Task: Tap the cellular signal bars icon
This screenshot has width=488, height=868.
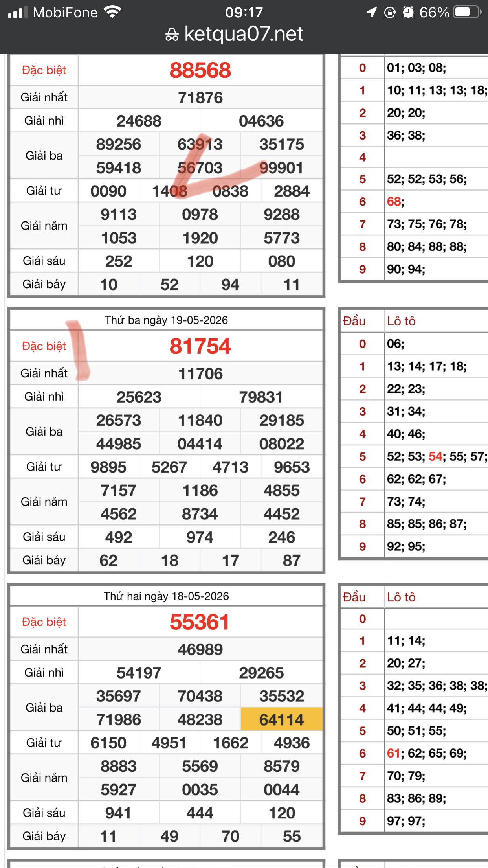Action: [18, 12]
